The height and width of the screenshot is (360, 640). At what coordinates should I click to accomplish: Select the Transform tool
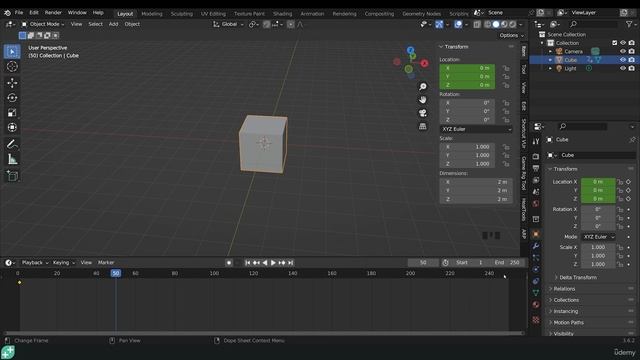(x=12, y=128)
